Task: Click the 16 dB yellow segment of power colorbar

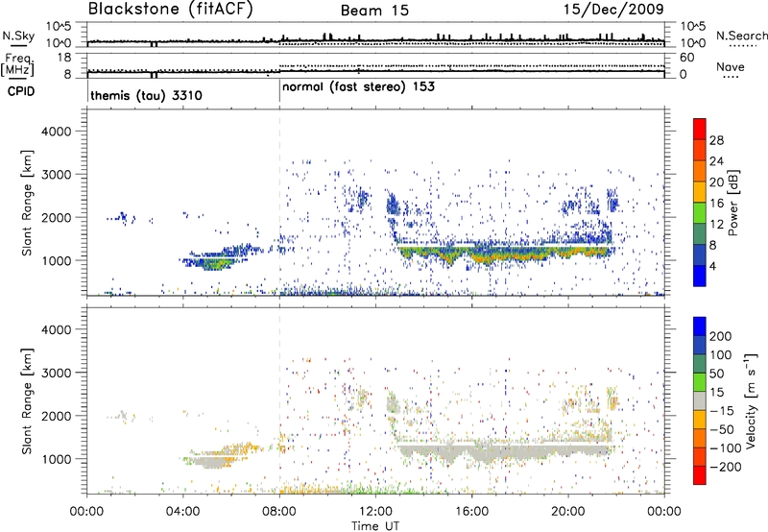Action: pos(700,191)
